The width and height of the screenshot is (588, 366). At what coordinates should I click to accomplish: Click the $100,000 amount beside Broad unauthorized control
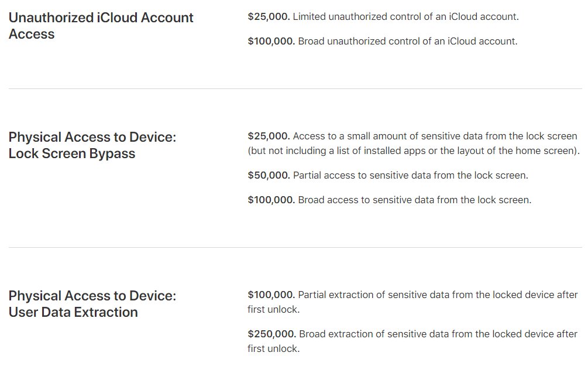(x=271, y=42)
